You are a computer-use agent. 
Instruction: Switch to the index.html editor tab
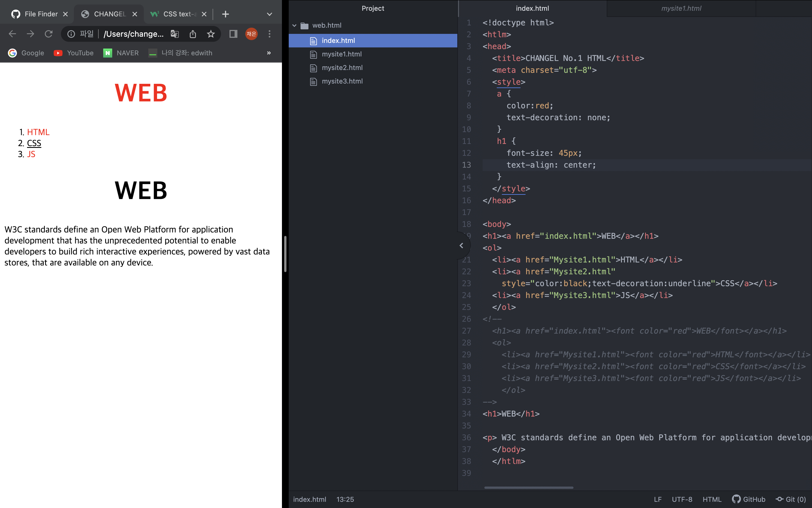coord(532,8)
